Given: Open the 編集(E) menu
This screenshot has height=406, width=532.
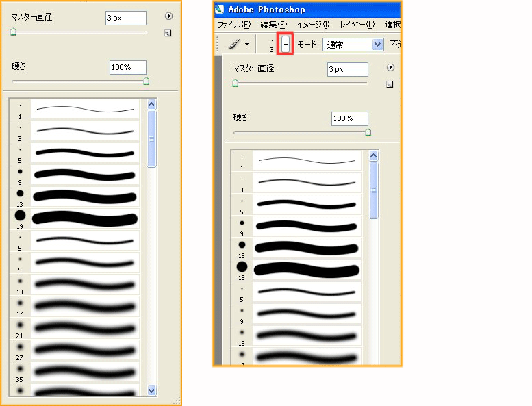Looking at the screenshot, I should tap(273, 25).
